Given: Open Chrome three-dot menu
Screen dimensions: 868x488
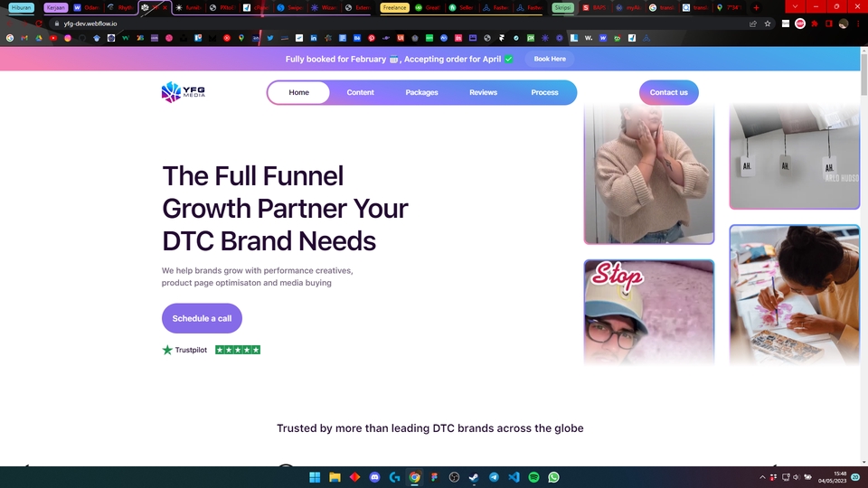Looking at the screenshot, I should click(858, 23).
